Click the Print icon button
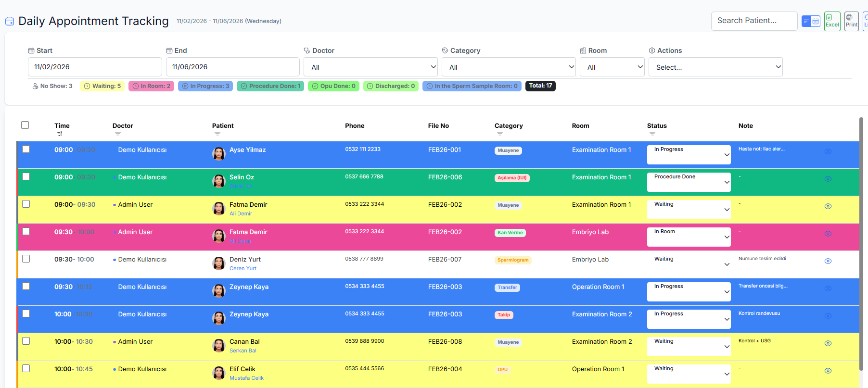The height and width of the screenshot is (388, 868). point(851,21)
